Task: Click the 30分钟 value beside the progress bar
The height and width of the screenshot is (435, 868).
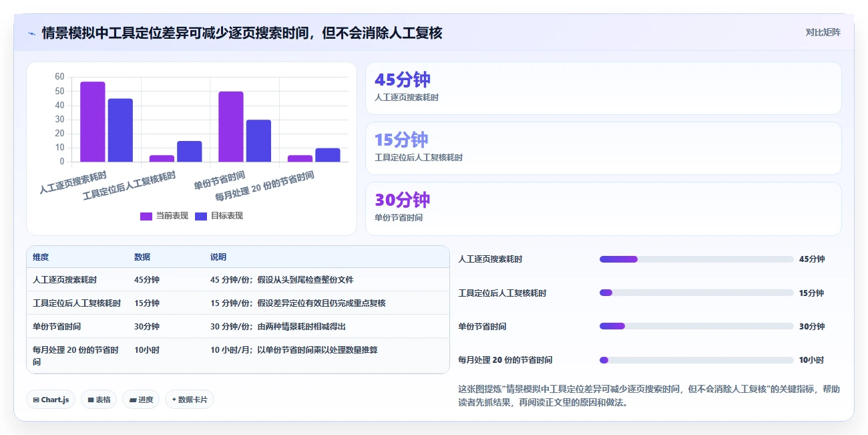Action: pos(812,326)
